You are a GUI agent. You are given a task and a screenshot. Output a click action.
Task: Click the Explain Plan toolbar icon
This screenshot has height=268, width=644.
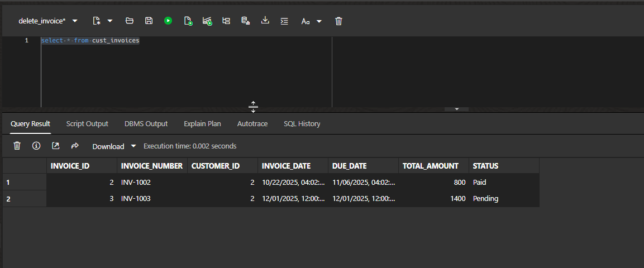coord(226,21)
